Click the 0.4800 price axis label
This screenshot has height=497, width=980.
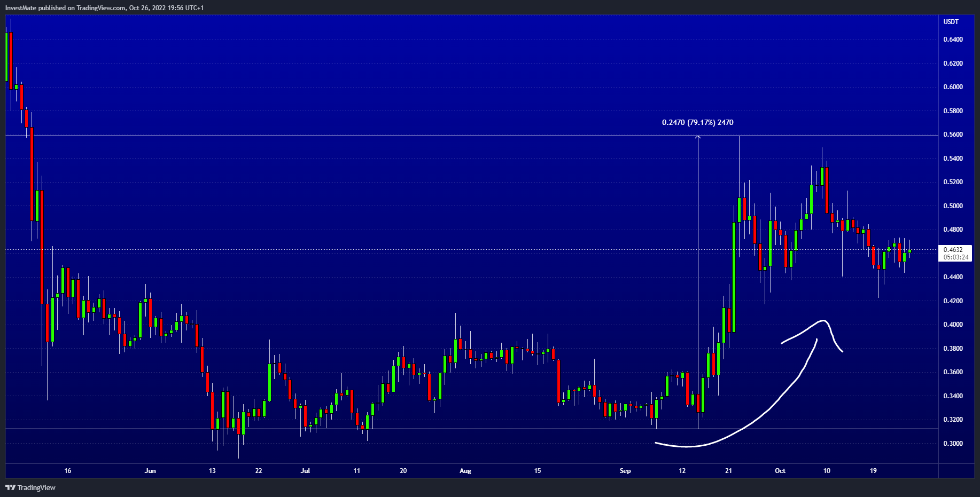click(x=953, y=230)
